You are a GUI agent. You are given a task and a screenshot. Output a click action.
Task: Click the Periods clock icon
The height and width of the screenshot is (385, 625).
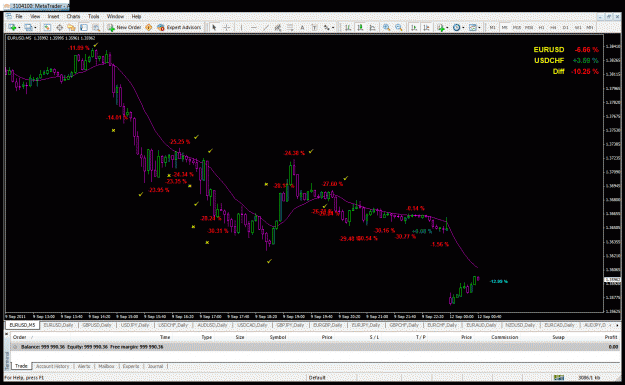click(x=457, y=28)
